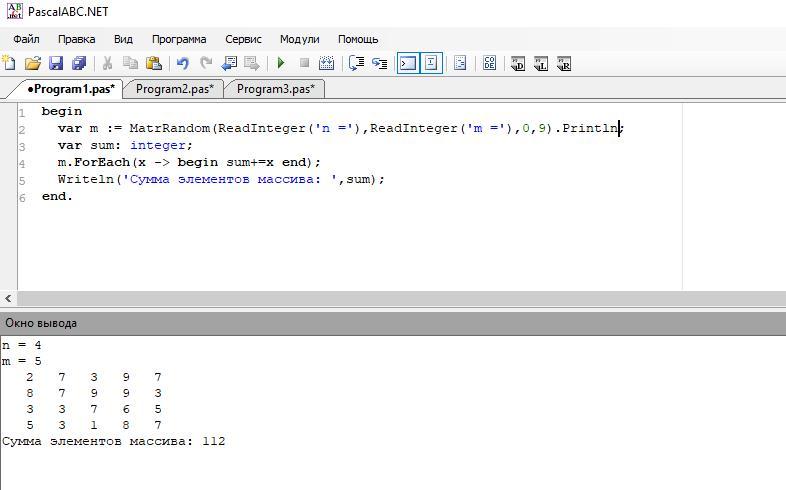Click the editor horizontal scrollbar track
The height and width of the screenshot is (490, 786).
tap(401, 299)
